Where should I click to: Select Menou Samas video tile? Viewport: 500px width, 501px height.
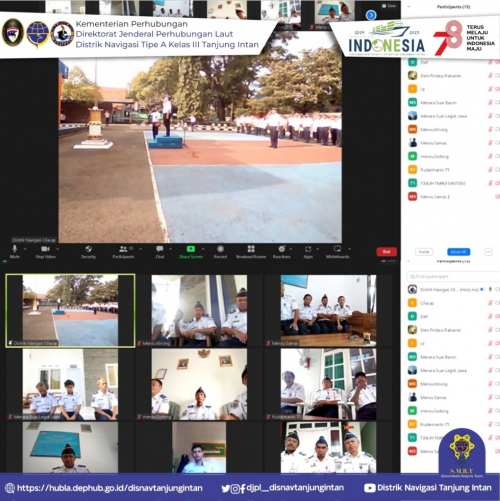coord(328,311)
